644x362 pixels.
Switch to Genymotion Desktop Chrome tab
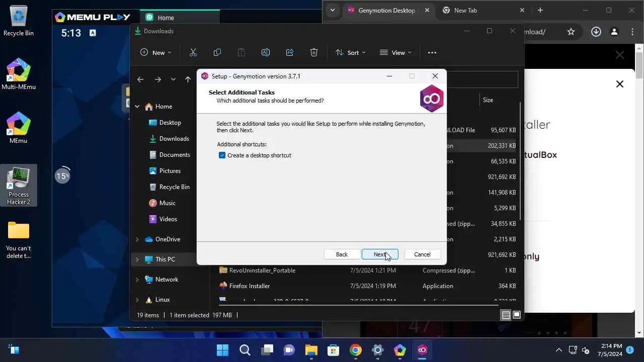click(x=386, y=10)
